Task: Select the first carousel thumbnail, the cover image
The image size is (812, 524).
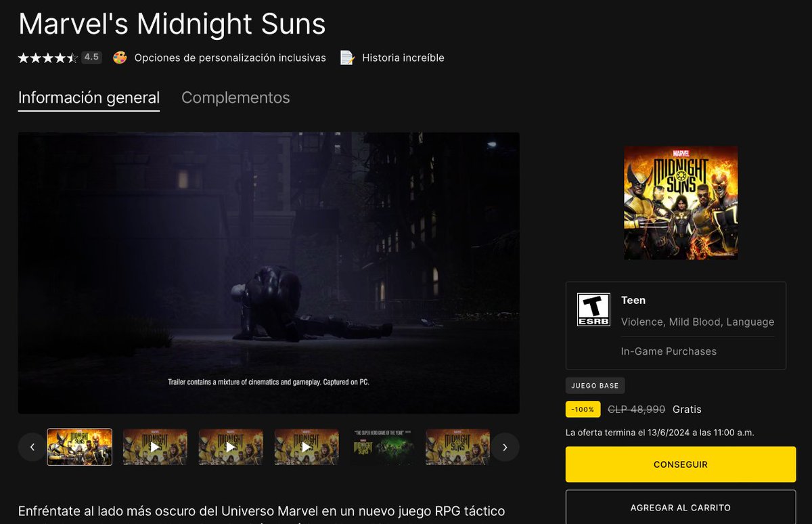Action: pos(80,447)
